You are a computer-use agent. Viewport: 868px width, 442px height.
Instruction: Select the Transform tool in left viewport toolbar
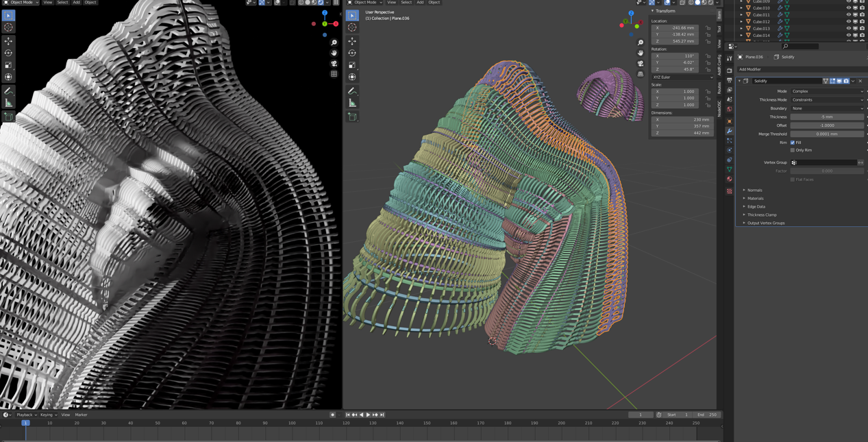click(x=8, y=77)
